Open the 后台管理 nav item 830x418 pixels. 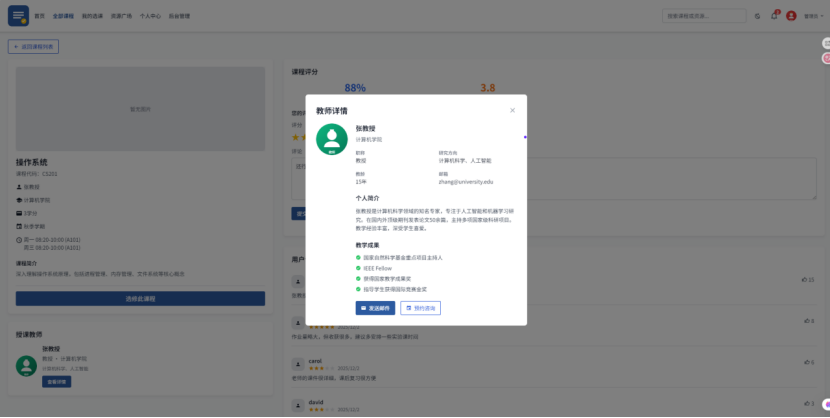[x=179, y=16]
